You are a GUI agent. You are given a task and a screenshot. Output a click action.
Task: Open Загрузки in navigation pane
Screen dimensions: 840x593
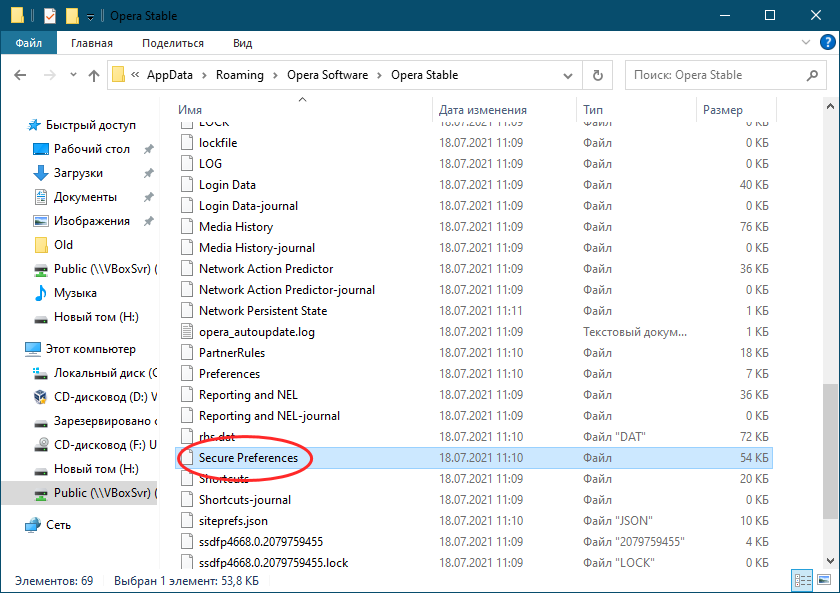[78, 173]
